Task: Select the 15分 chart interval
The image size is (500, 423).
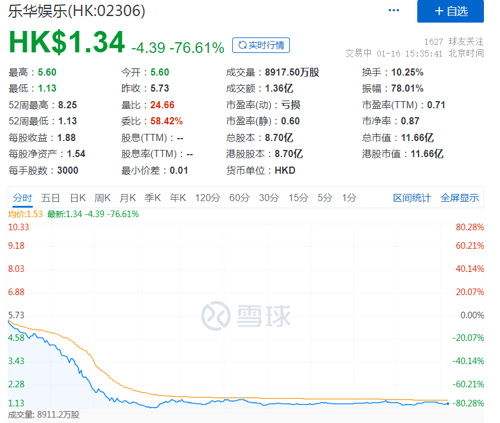Action: [x=298, y=198]
